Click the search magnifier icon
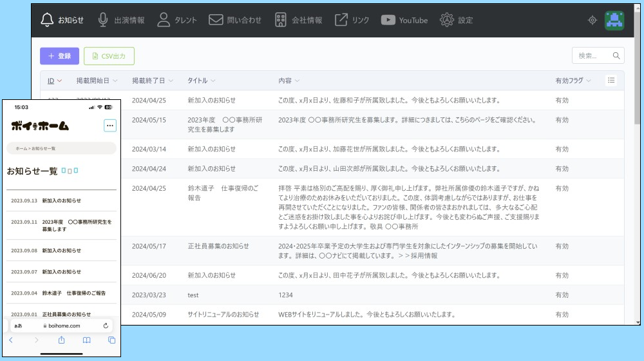Image resolution: width=644 pixels, height=361 pixels. (x=616, y=56)
